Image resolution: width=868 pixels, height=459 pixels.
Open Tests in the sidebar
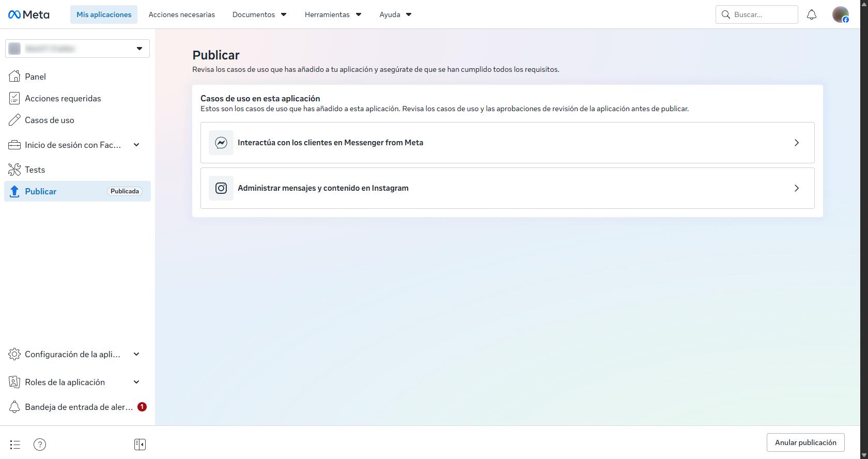point(78,170)
